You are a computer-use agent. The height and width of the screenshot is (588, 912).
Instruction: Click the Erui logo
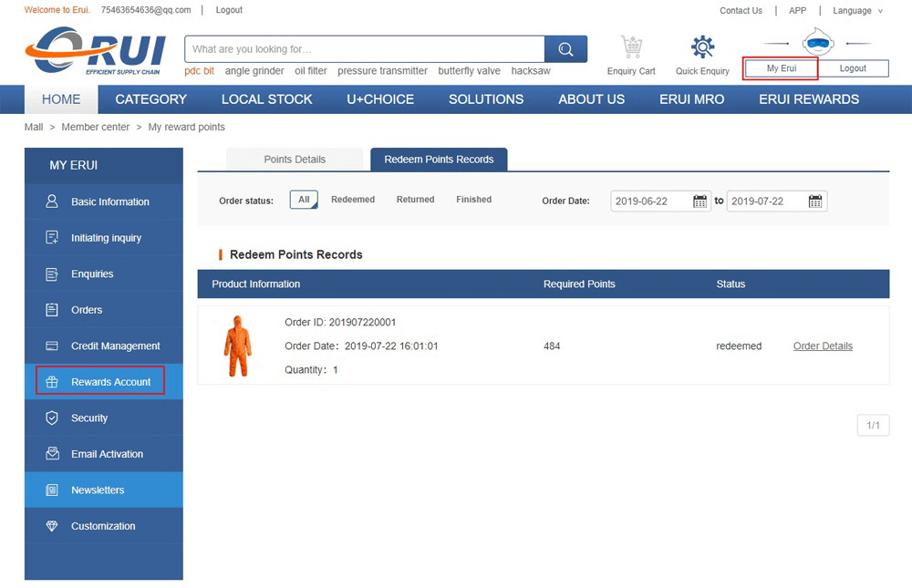96,51
